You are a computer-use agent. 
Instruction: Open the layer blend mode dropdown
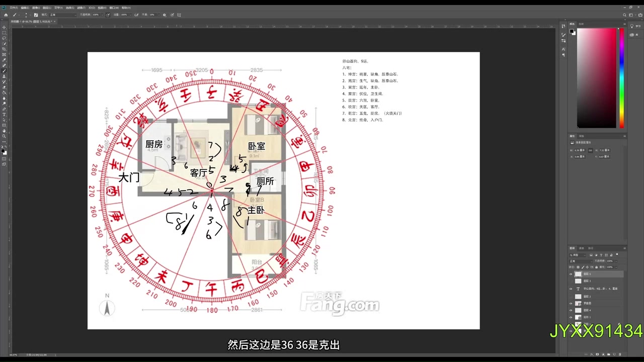click(580, 261)
